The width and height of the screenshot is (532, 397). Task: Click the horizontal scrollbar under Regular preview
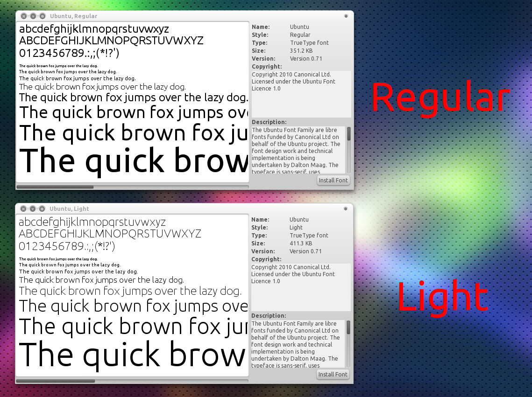[x=55, y=187]
